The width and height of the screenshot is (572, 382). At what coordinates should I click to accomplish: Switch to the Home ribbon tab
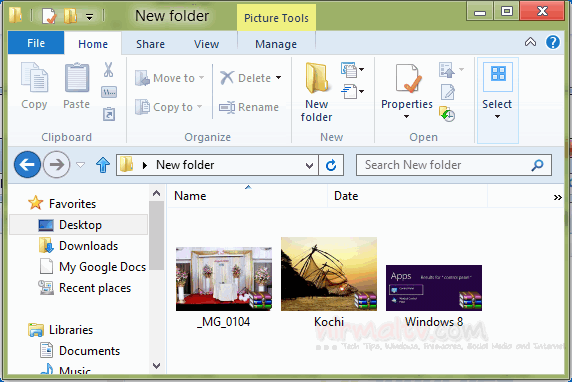coord(93,44)
